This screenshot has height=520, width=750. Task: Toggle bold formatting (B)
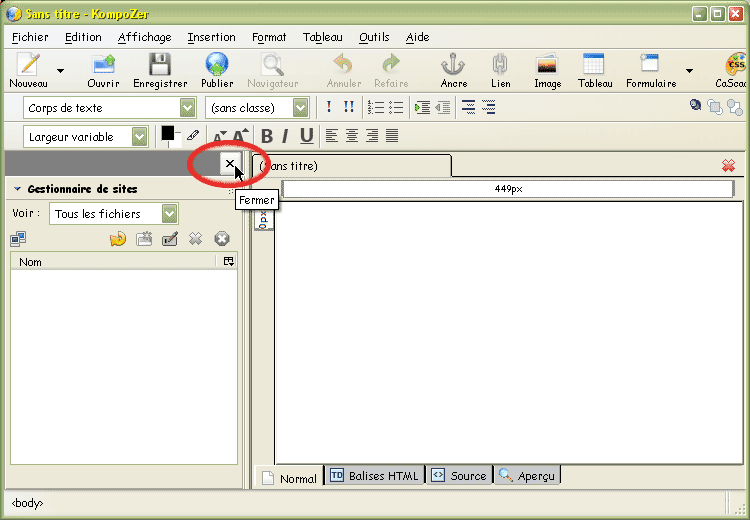267,136
